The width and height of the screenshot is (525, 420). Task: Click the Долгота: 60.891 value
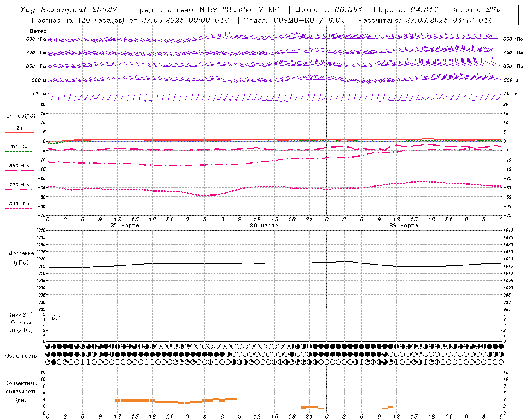click(329, 10)
